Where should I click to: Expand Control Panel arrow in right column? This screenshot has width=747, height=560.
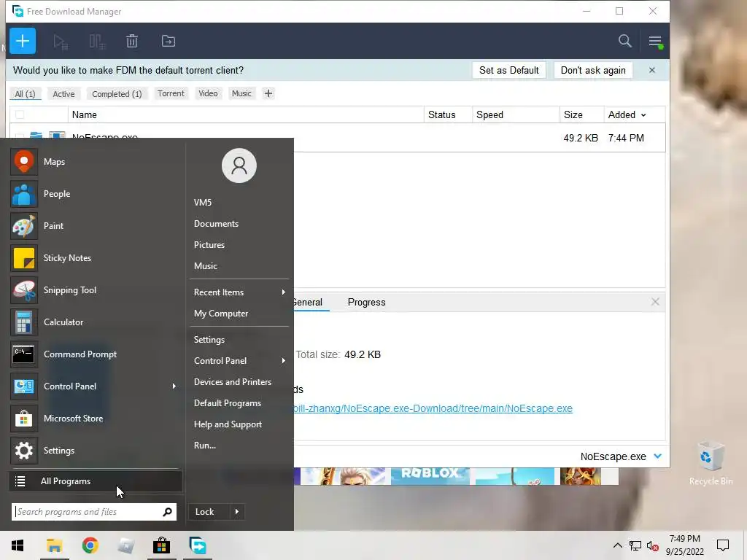coord(284,360)
